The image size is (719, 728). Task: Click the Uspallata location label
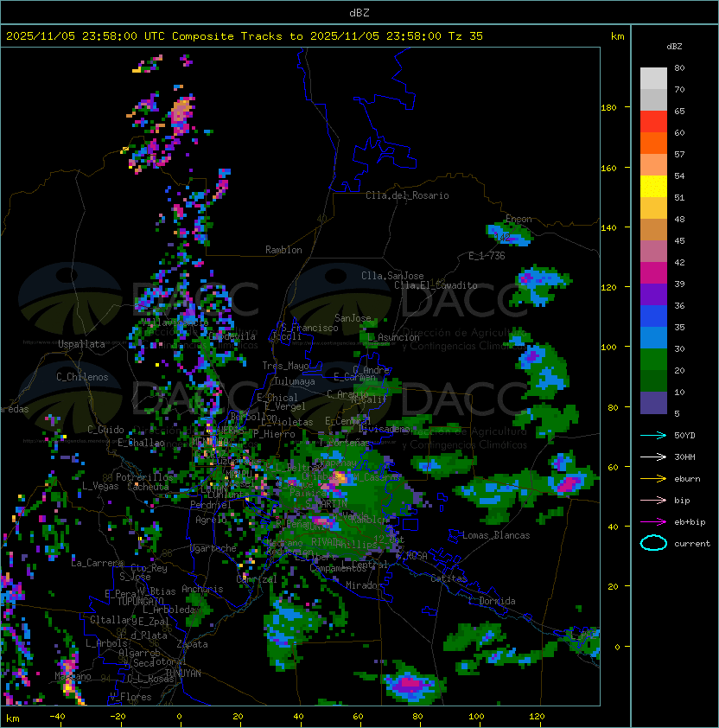(81, 344)
